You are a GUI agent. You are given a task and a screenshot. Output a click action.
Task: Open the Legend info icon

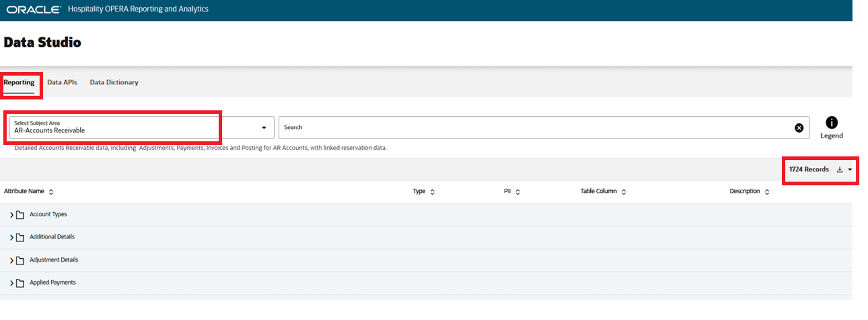(x=831, y=123)
